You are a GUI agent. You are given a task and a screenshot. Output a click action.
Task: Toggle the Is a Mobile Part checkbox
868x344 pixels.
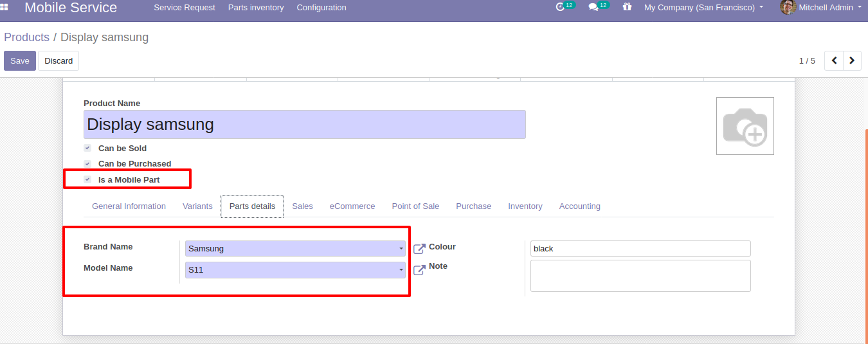[x=87, y=179]
